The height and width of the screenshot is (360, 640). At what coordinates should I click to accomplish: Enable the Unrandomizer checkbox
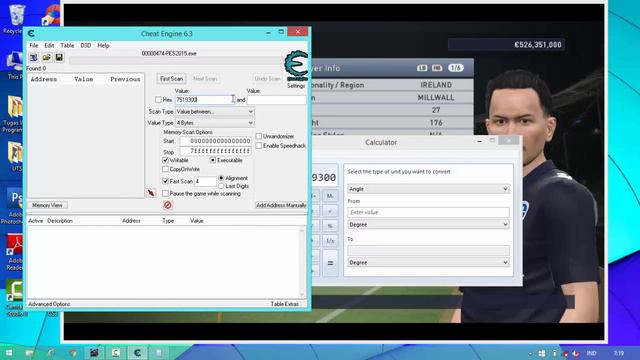tap(259, 136)
